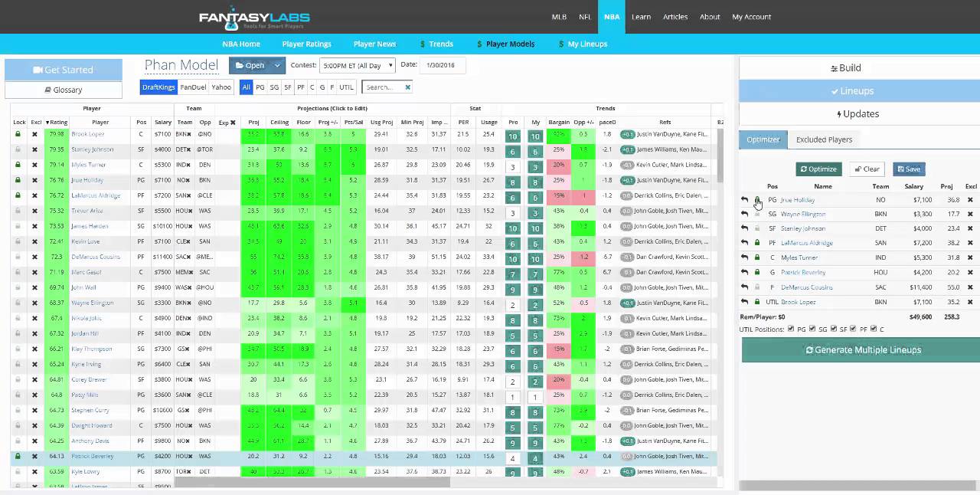Click the horizontal scrollbar under the table
980x495 pixels.
tap(312, 482)
